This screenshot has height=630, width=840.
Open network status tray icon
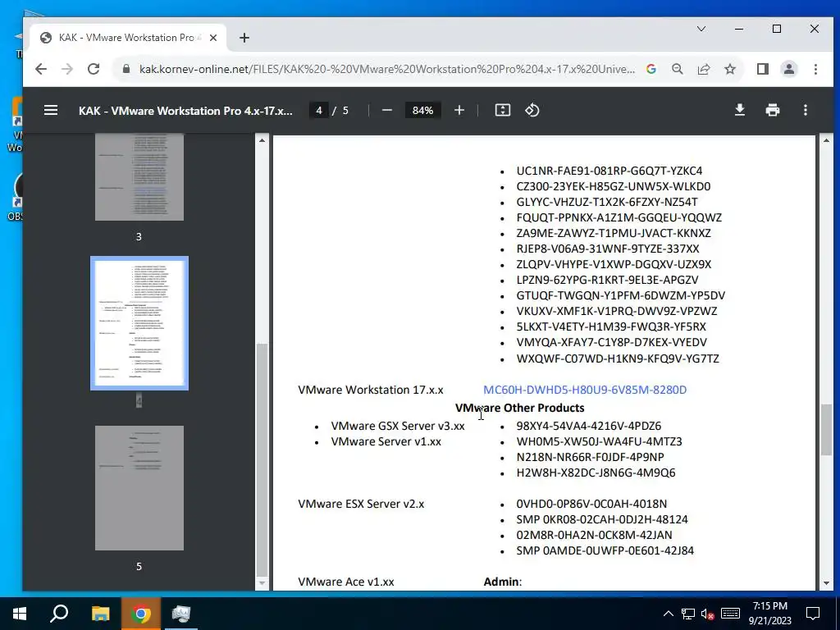pos(688,614)
